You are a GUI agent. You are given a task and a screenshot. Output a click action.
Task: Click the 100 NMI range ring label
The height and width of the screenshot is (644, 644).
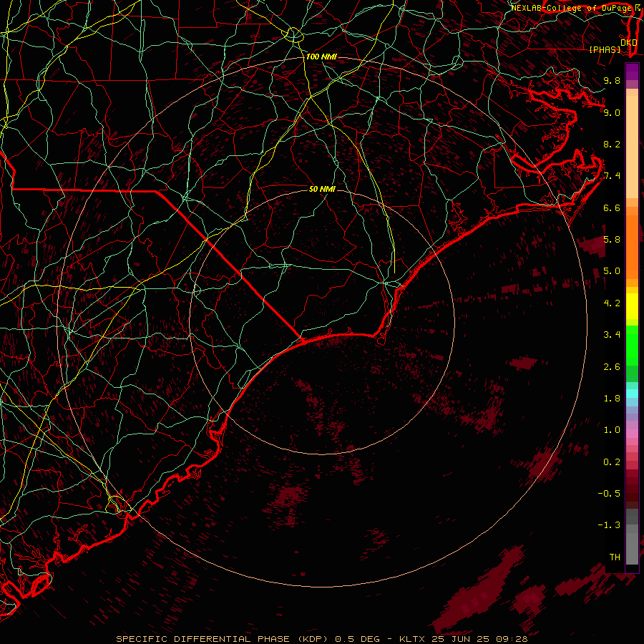(321, 57)
